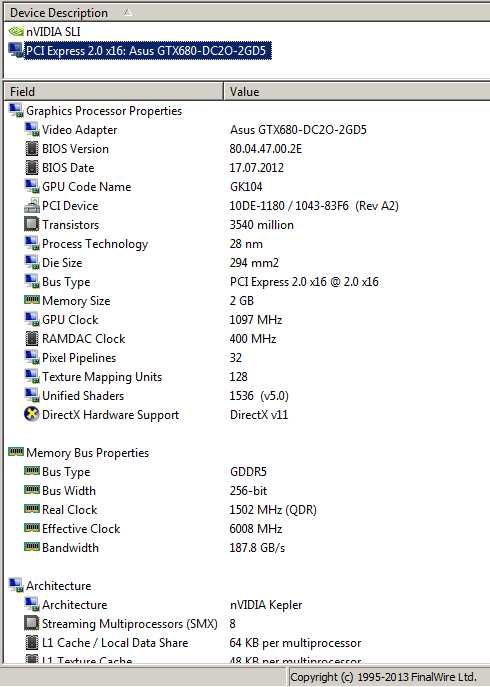Click the GDDR5 Bus Type RAM icon
490x687 pixels.
coord(32,471)
